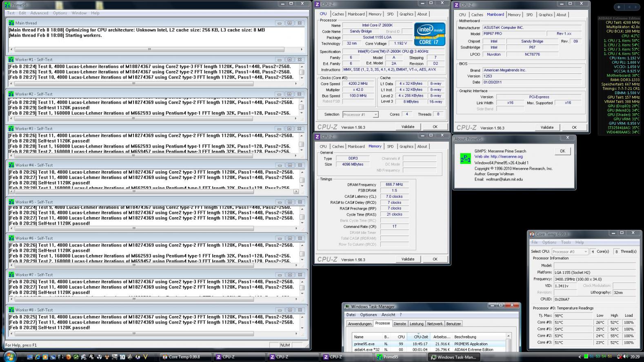The height and width of the screenshot is (362, 644).
Task: Click the Worker #1 window title icon
Action: click(x=11, y=60)
